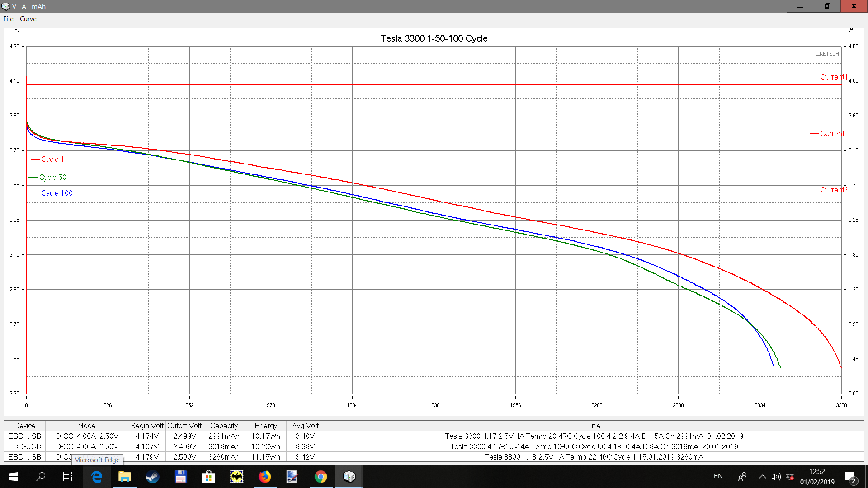The height and width of the screenshot is (488, 868).
Task: Show hidden system tray icons
Action: tap(762, 476)
